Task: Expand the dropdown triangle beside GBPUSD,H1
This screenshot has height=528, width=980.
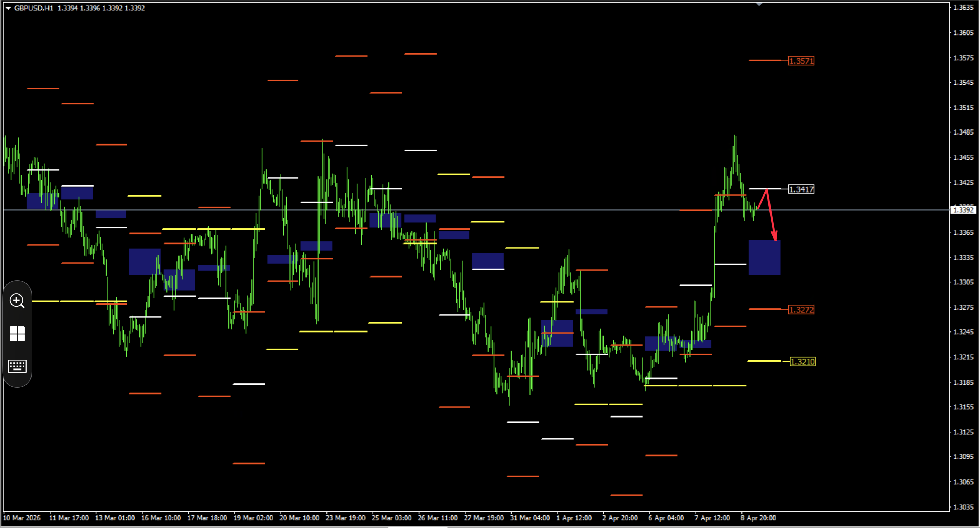Action: click(8, 8)
